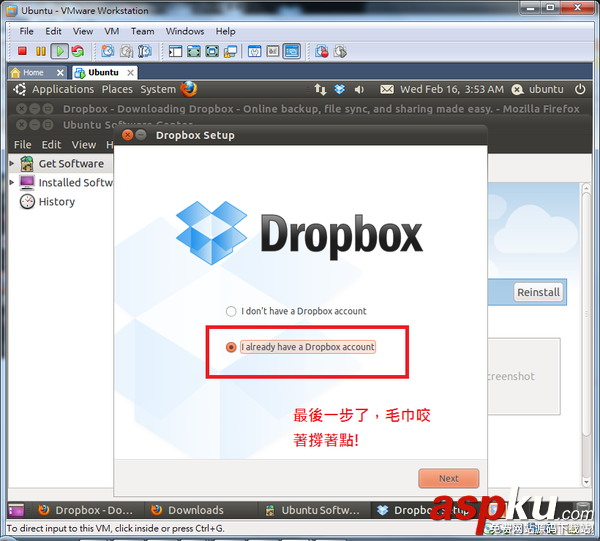Open the VMware View menu
600x541 pixels.
click(83, 31)
